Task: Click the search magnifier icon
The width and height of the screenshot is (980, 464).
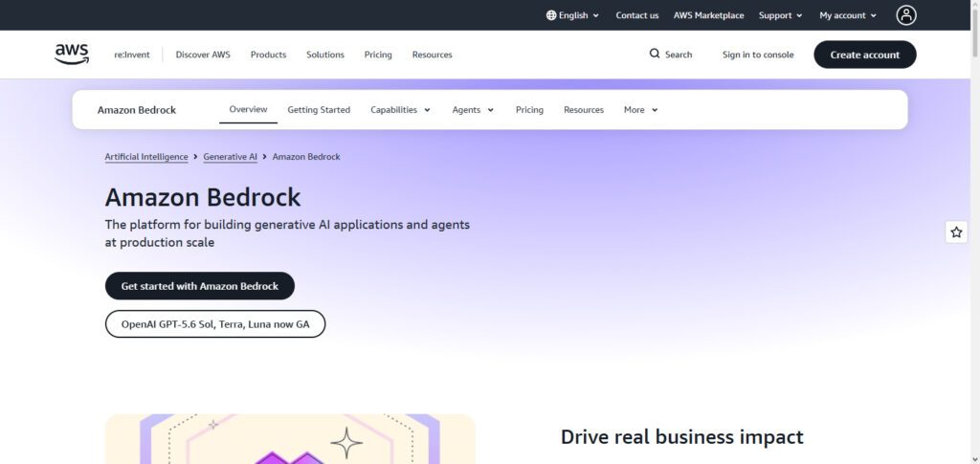Action: [x=655, y=54]
